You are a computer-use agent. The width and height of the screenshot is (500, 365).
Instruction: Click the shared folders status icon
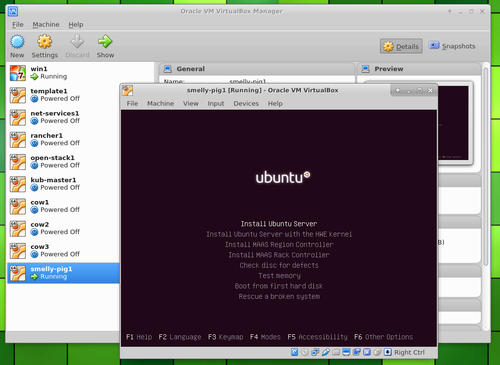(x=336, y=352)
